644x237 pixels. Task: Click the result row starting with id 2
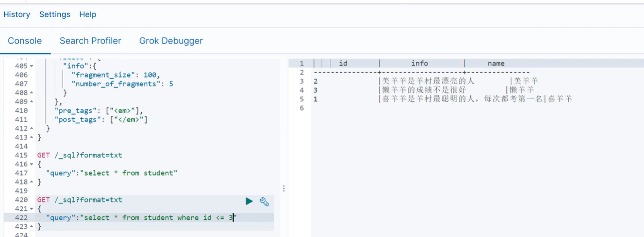pos(426,81)
